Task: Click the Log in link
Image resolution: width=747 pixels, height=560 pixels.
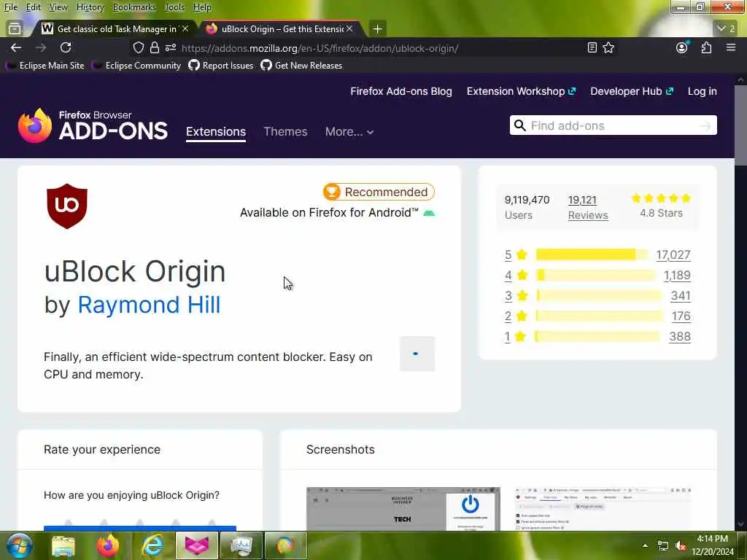Action: [703, 91]
